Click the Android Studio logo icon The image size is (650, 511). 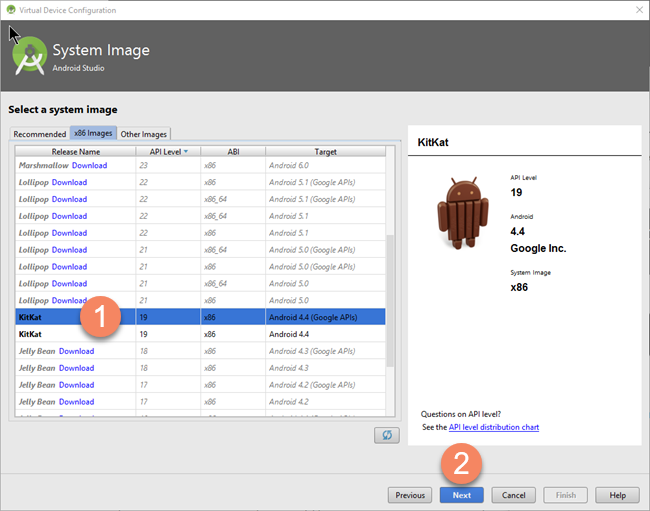(29, 56)
